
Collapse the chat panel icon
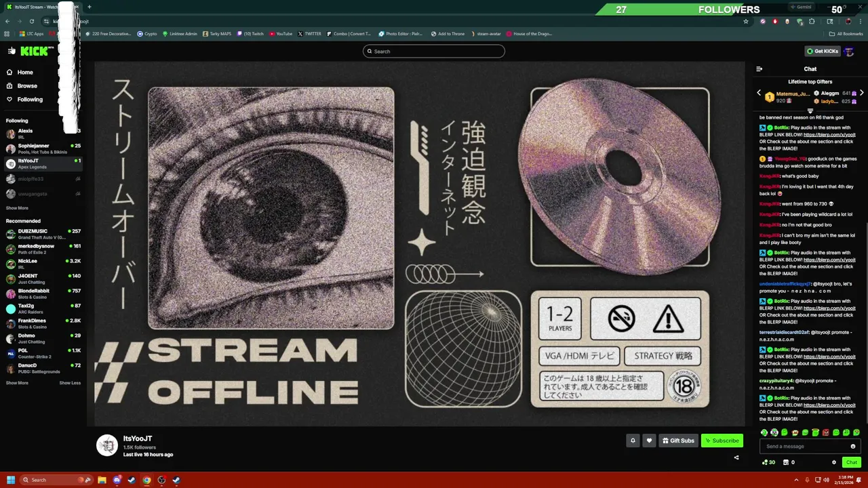pyautogui.click(x=759, y=69)
